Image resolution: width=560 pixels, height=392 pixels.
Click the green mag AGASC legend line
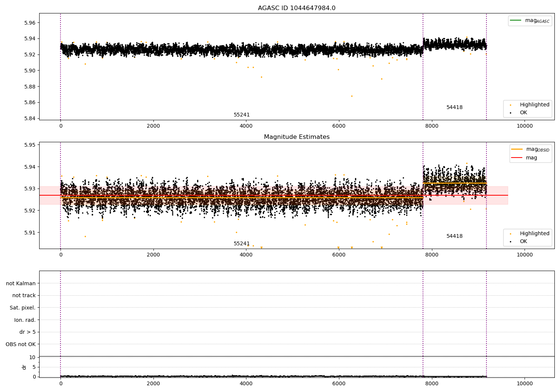(x=516, y=21)
